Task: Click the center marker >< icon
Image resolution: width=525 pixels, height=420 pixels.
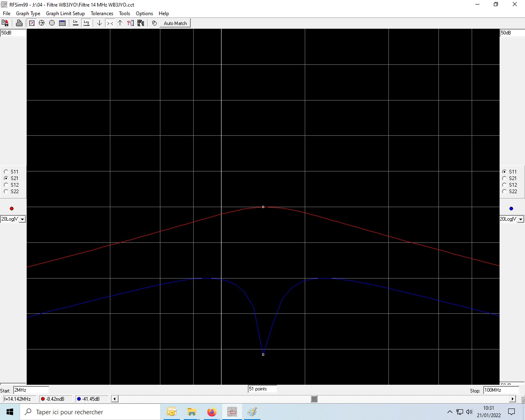Action: [x=110, y=23]
